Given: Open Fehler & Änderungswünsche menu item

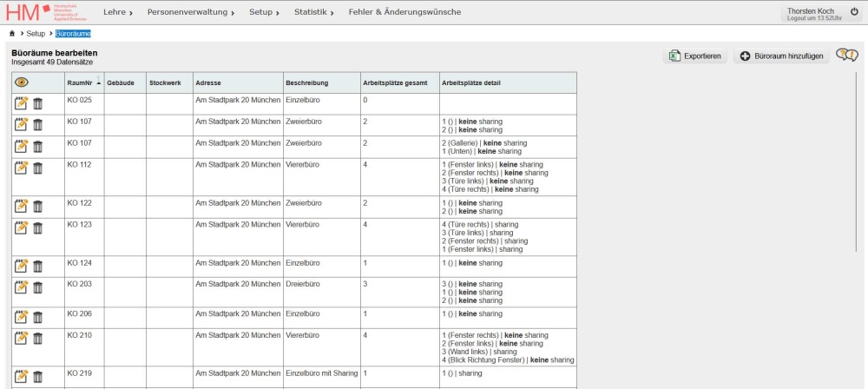Looking at the screenshot, I should [x=404, y=12].
